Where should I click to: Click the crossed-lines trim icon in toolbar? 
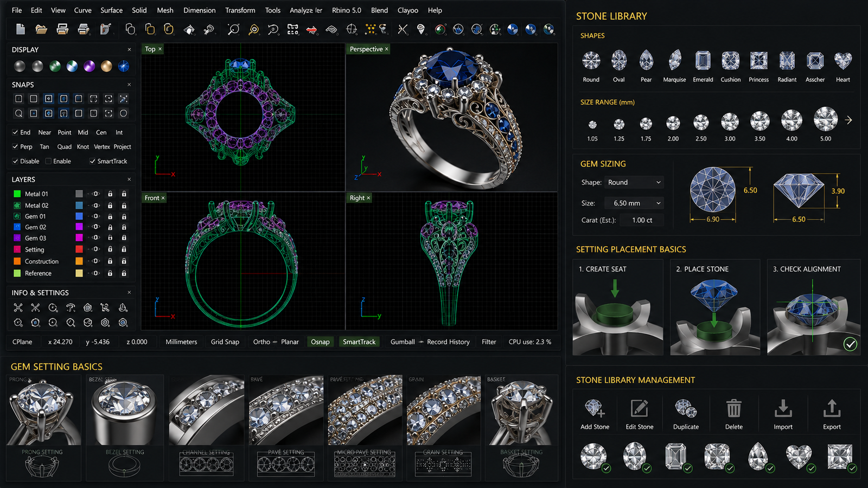point(403,29)
